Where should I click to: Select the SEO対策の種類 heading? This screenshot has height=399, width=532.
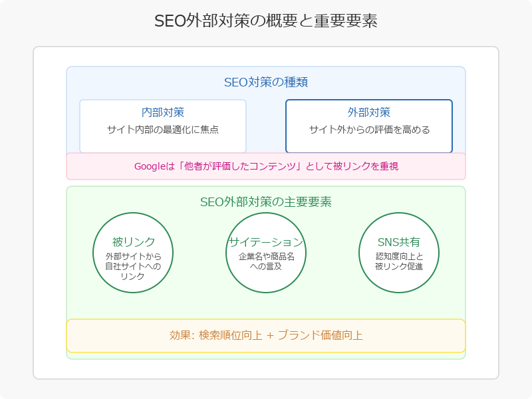tap(265, 82)
